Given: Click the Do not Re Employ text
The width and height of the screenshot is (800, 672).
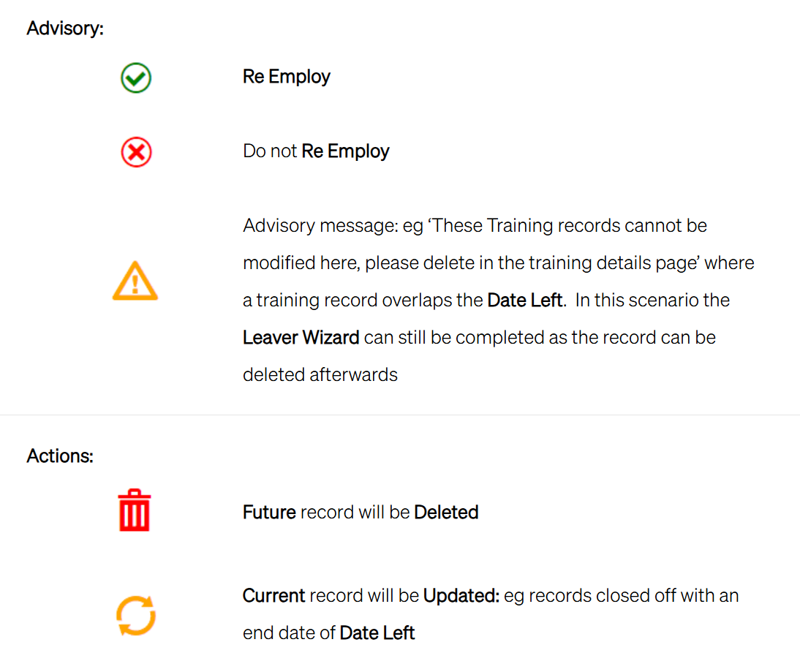Looking at the screenshot, I should [x=316, y=151].
